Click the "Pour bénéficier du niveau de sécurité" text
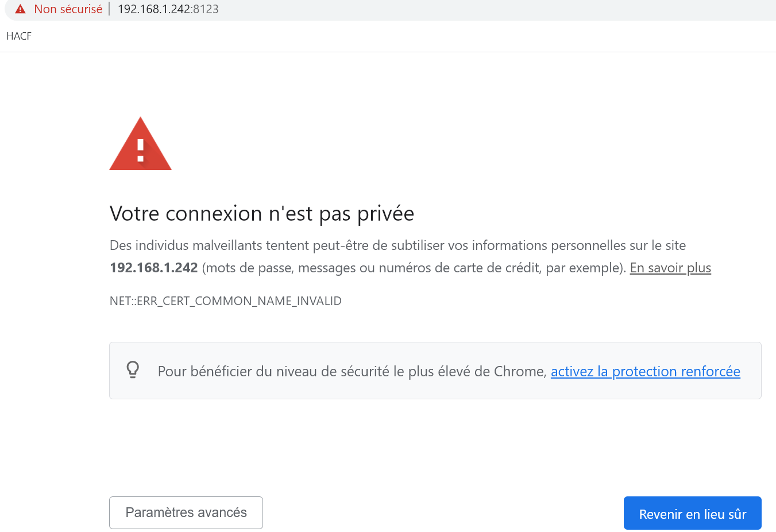The image size is (776, 532). coord(352,372)
